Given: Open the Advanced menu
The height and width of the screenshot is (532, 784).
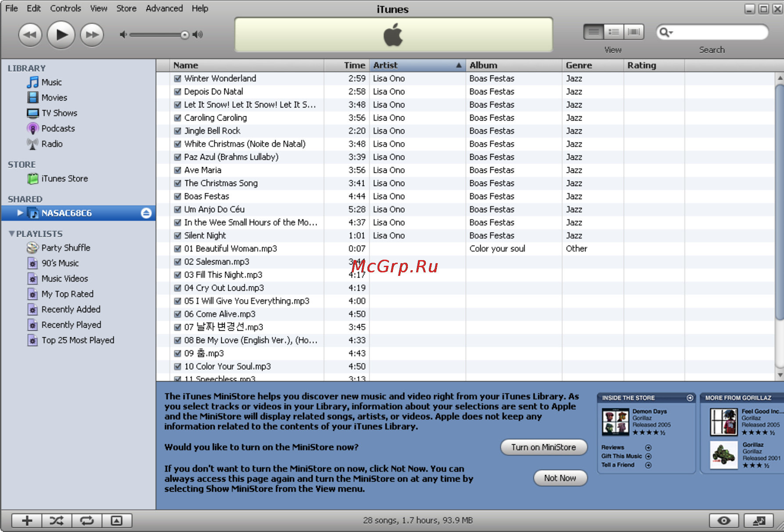Looking at the screenshot, I should click(164, 8).
